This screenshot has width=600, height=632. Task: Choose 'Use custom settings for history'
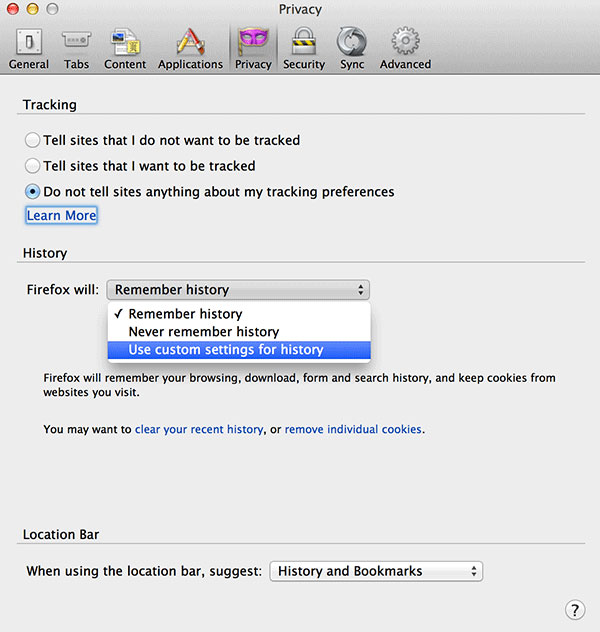(x=239, y=350)
